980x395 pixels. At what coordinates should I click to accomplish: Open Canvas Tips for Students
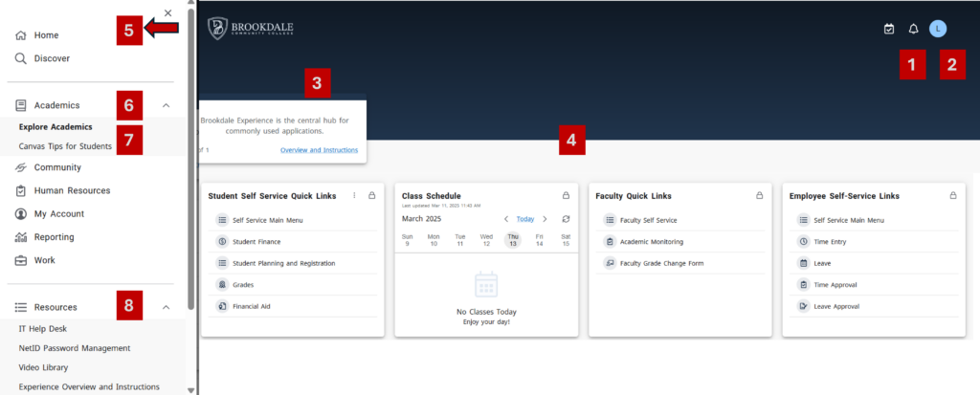coord(65,146)
